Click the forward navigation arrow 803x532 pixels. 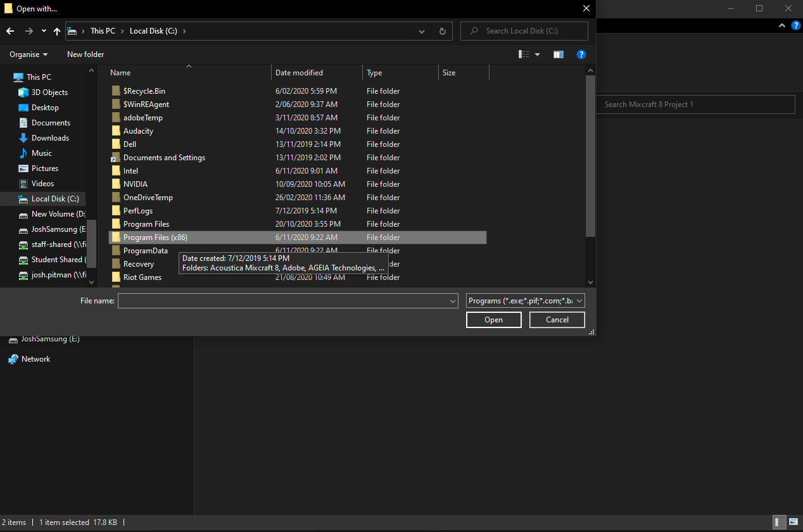(x=28, y=31)
